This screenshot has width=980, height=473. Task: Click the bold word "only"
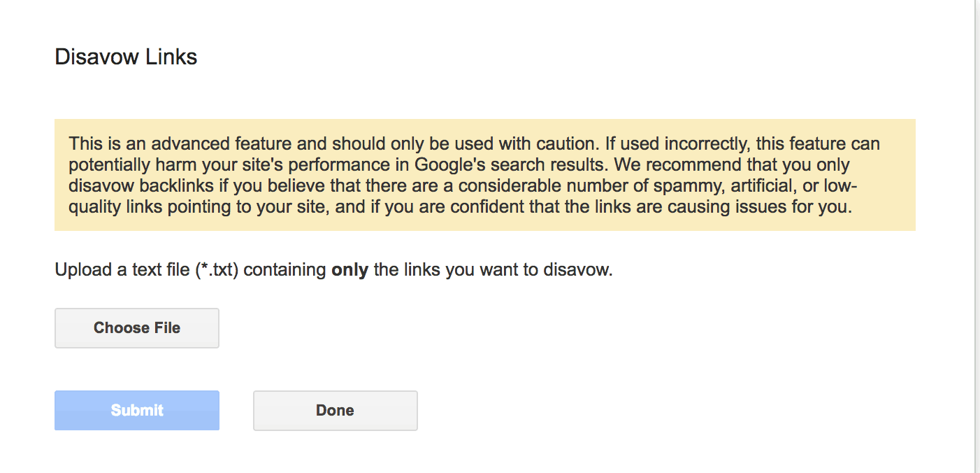tap(350, 270)
